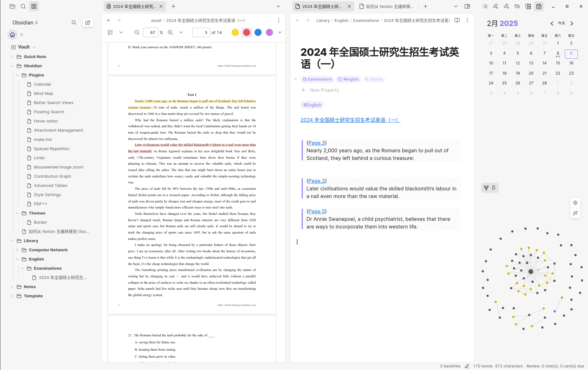Screen dimensions: 588x370
Task: Toggle reading view book icon
Action: coord(457,20)
